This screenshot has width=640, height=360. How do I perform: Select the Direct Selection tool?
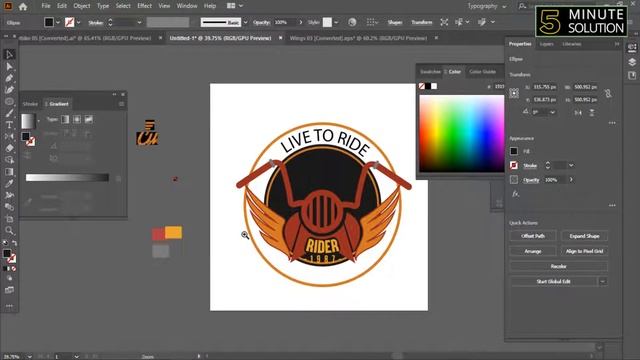tap(9, 66)
